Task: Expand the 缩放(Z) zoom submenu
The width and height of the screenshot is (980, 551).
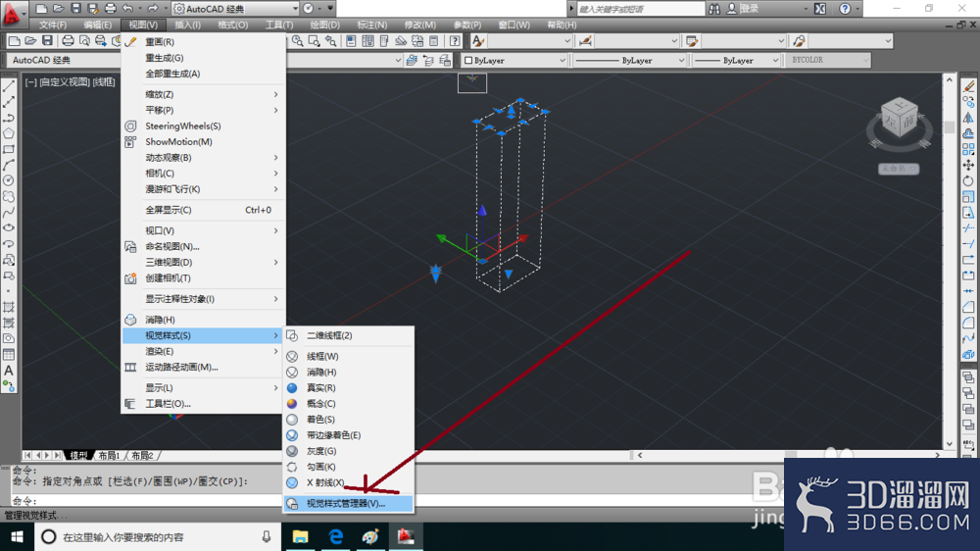Action: [x=203, y=94]
